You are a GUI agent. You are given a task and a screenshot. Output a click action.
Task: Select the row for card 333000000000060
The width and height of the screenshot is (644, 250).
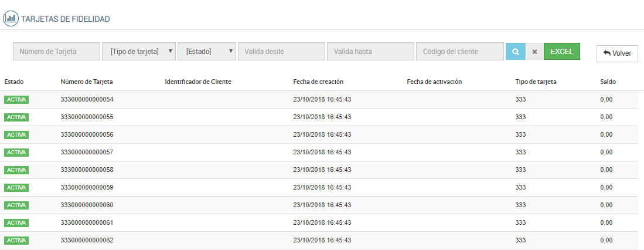[x=87, y=205]
